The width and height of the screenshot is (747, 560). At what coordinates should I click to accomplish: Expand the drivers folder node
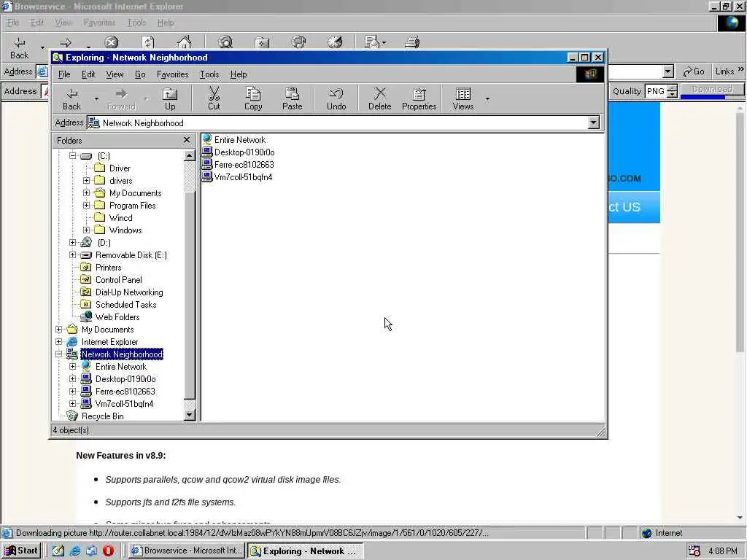tap(86, 181)
